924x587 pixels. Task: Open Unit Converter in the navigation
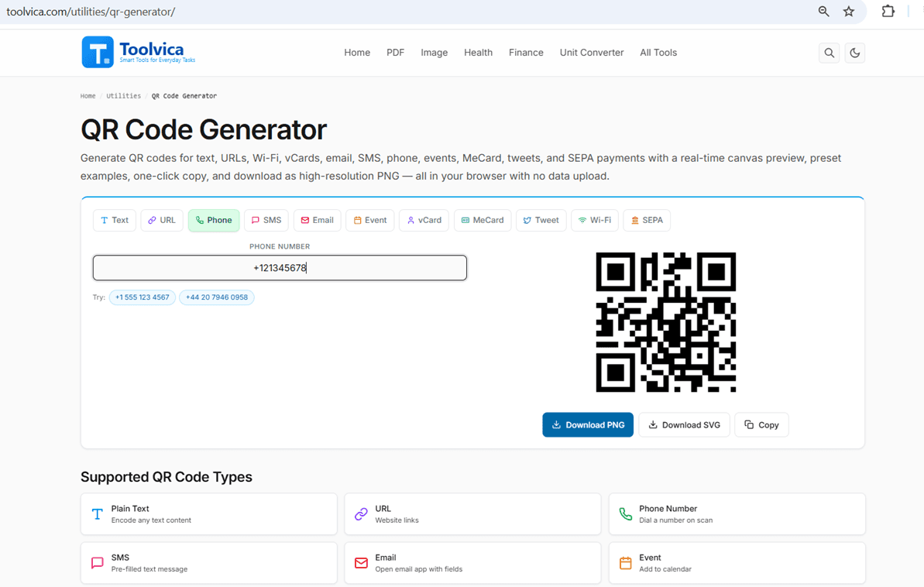592,53
